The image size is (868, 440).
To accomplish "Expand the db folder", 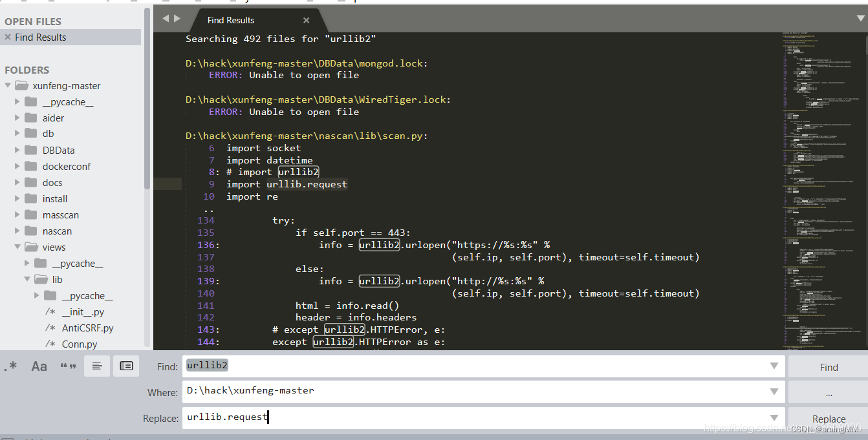I will (17, 134).
